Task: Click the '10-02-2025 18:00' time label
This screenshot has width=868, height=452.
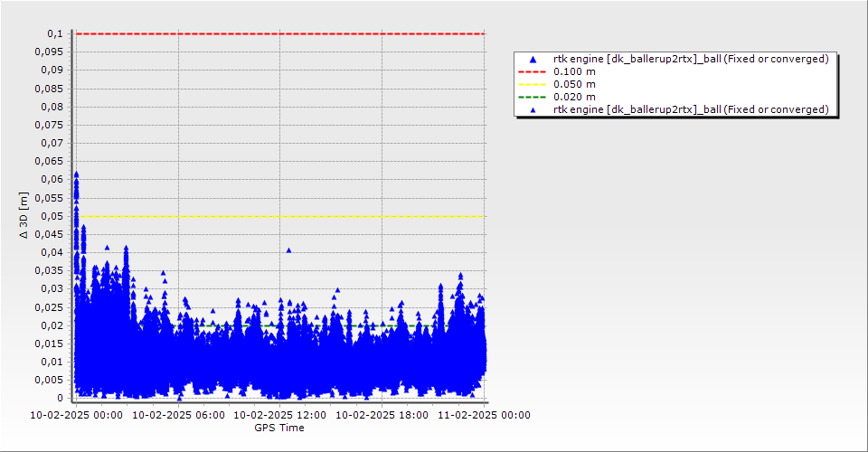Action: (382, 415)
